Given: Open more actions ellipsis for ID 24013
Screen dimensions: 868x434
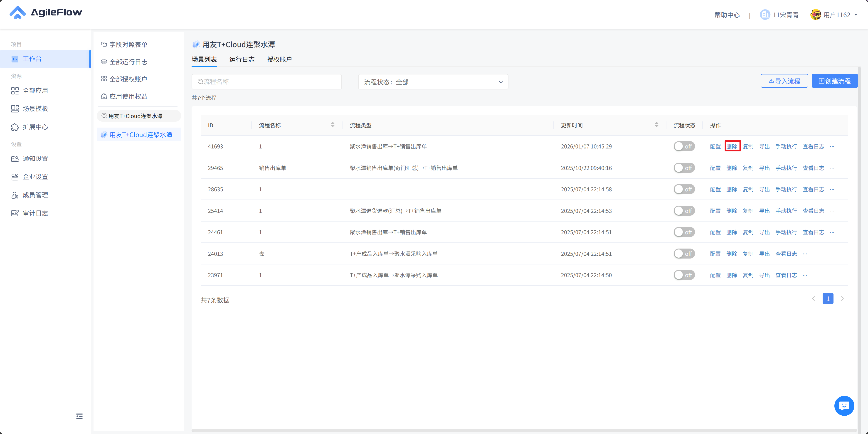Looking at the screenshot, I should (805, 254).
